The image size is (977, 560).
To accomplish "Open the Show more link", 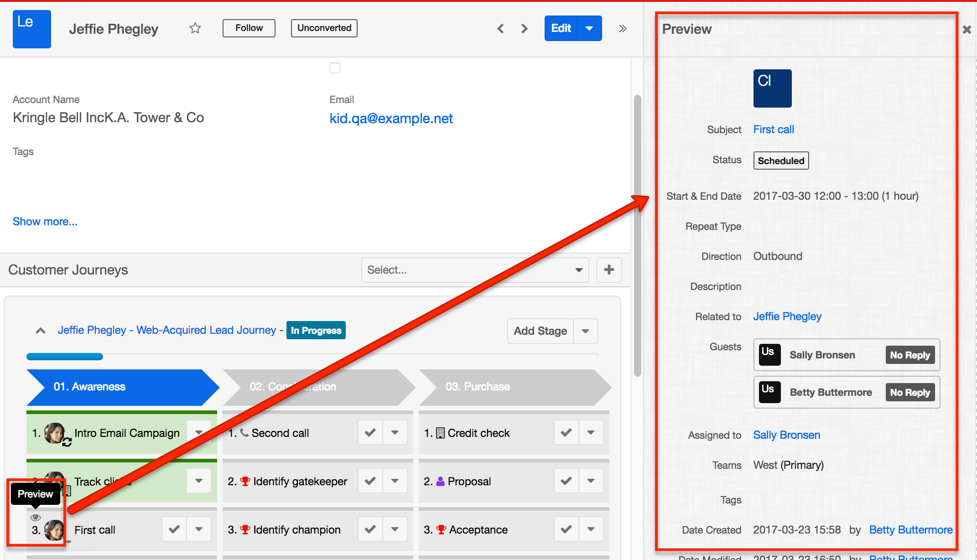I will tap(45, 222).
